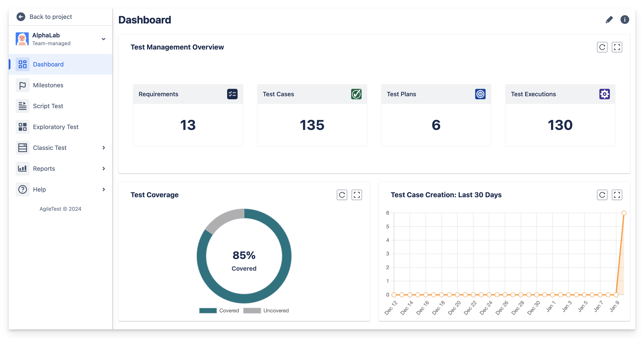Expand the Reports submenu

104,169
